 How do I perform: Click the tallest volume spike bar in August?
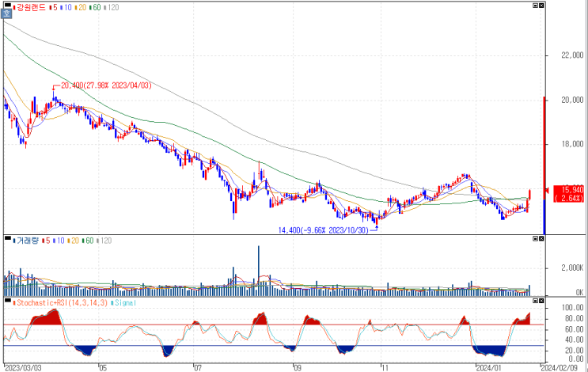(x=258, y=271)
